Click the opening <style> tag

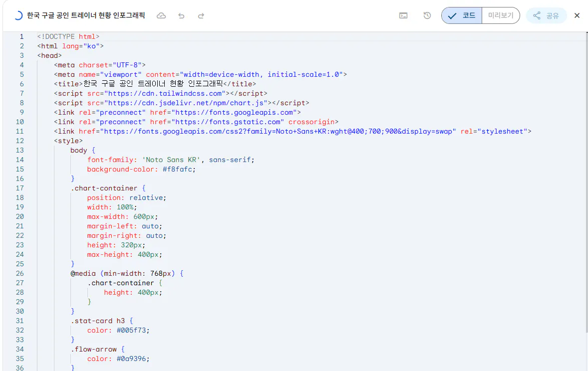pos(68,141)
